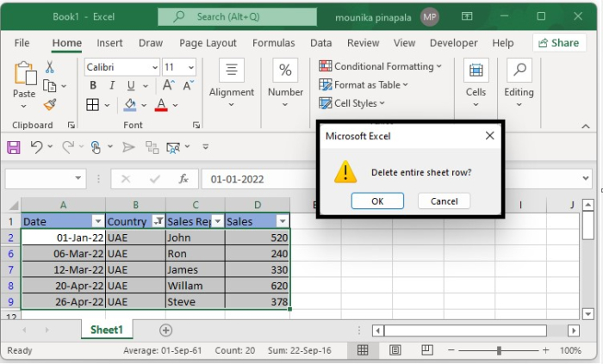Confirm delete with OK button
The image size is (603, 364).
click(x=377, y=201)
